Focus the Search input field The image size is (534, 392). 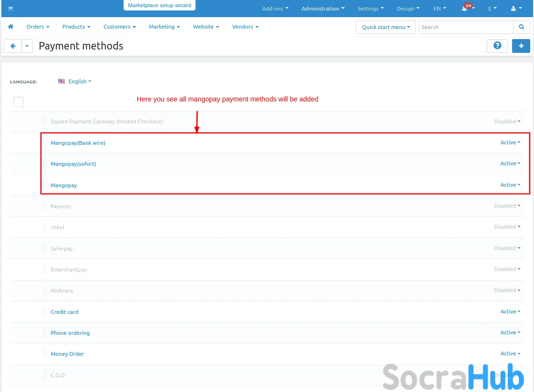[x=465, y=27]
